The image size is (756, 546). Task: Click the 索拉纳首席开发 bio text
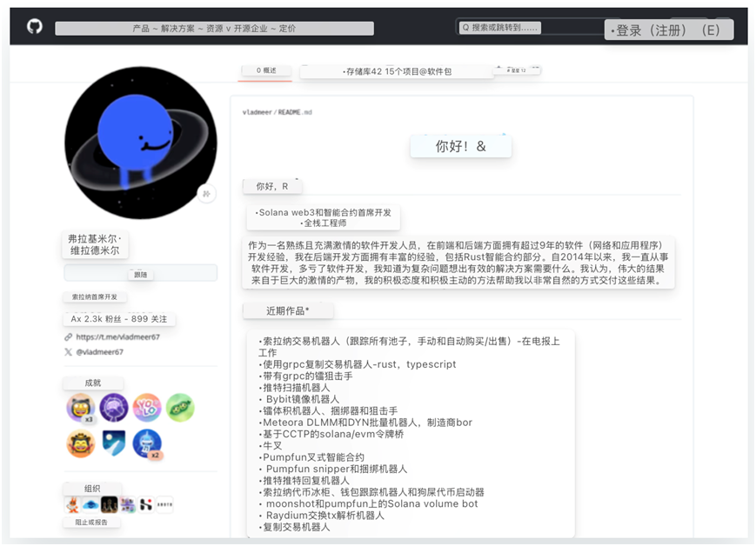[95, 296]
